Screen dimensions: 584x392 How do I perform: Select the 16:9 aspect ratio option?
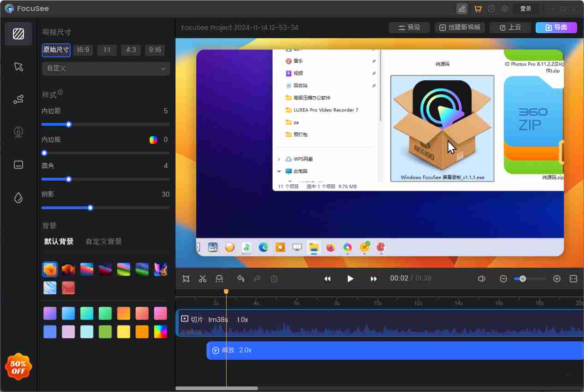[83, 50]
